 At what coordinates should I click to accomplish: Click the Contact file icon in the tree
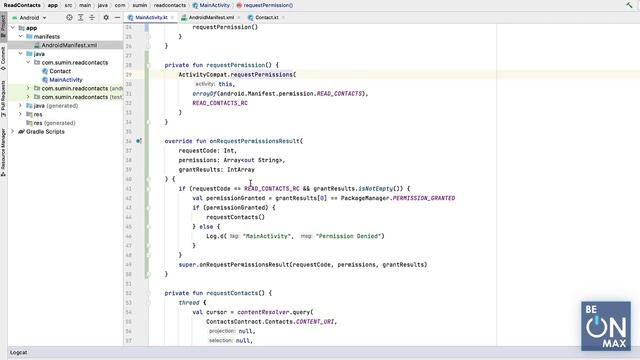click(x=45, y=71)
